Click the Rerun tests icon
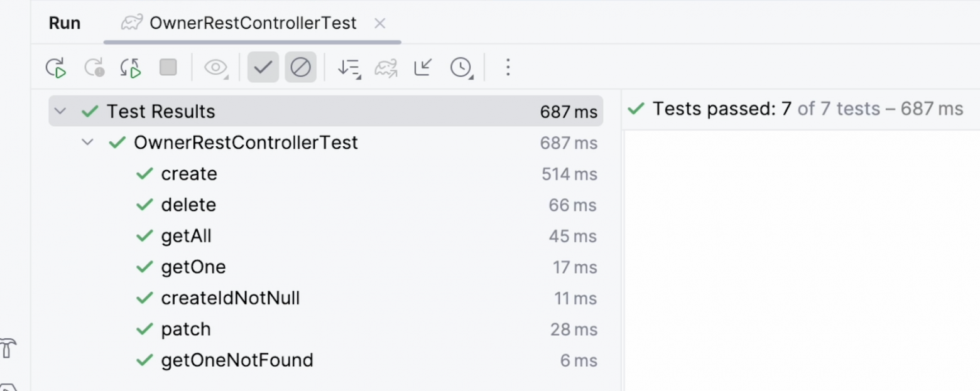Image resolution: width=980 pixels, height=391 pixels. click(56, 67)
